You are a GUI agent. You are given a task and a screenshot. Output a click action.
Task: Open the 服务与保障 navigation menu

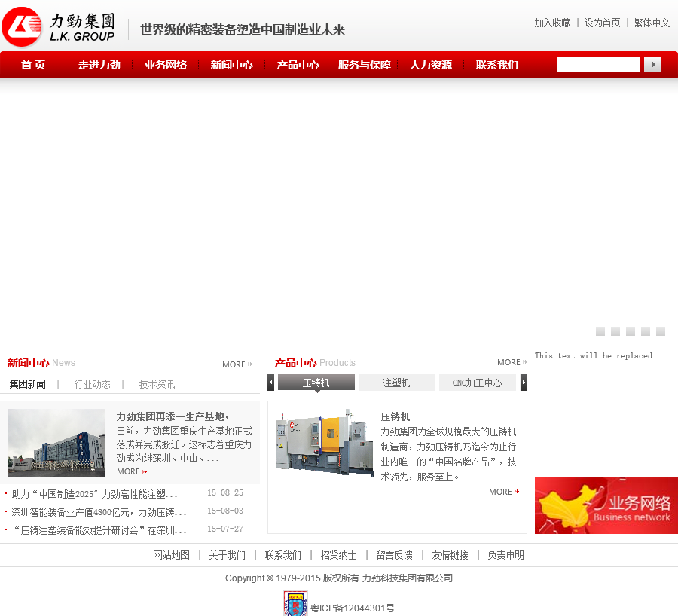click(365, 65)
